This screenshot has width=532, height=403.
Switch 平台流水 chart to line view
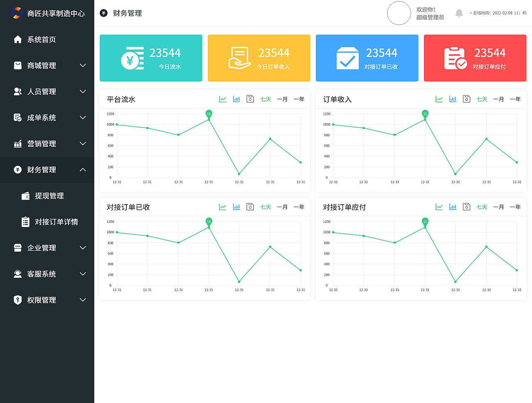[223, 99]
